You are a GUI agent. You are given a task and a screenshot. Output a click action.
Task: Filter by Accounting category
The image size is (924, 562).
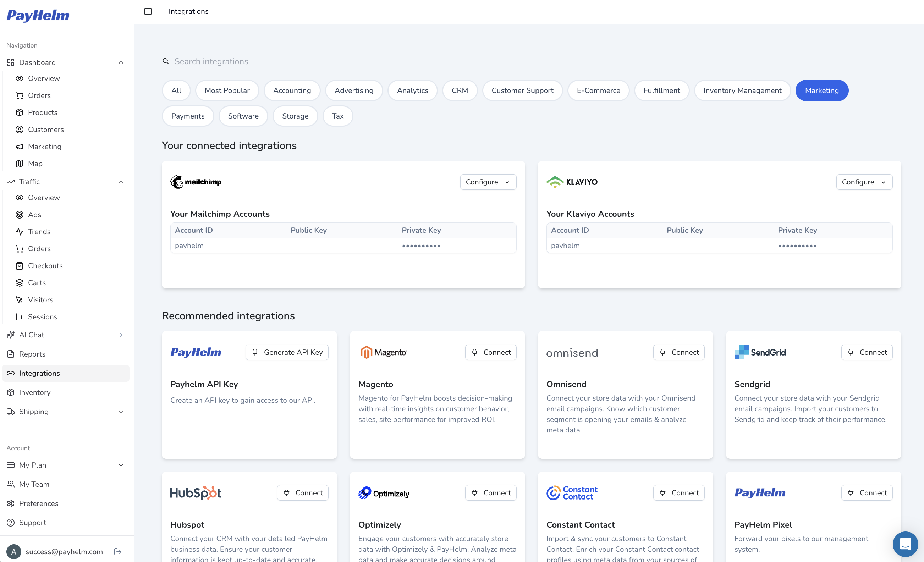point(292,90)
